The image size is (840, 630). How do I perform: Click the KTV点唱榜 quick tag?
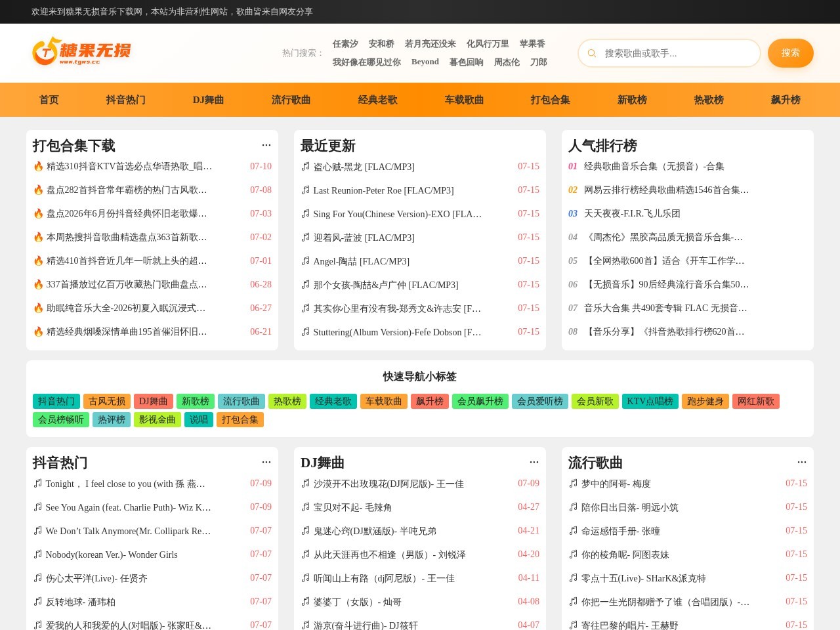click(650, 401)
